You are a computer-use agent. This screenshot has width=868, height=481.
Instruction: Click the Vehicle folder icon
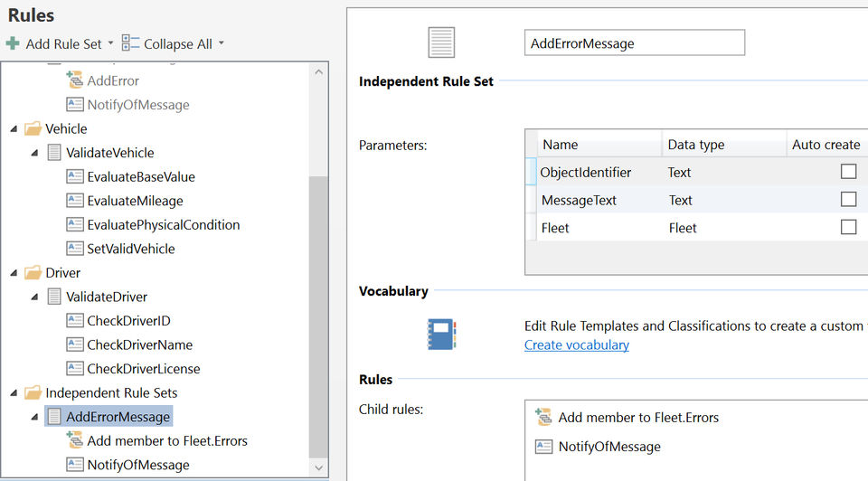point(33,128)
